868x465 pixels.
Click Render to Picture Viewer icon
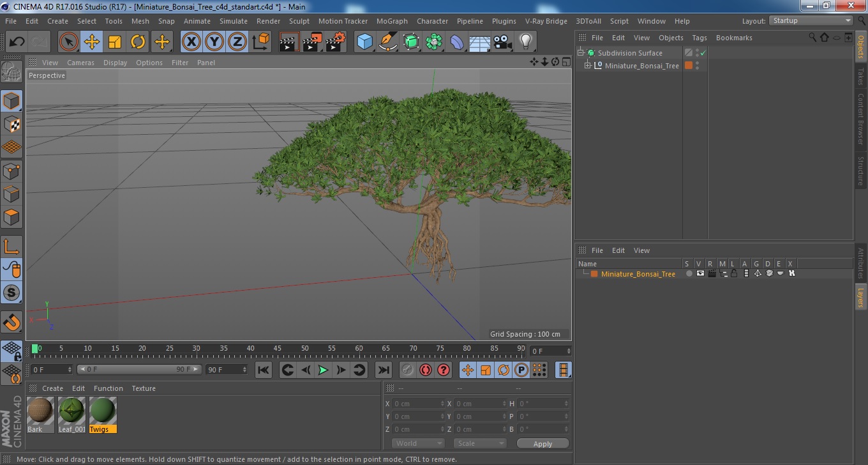tap(312, 42)
